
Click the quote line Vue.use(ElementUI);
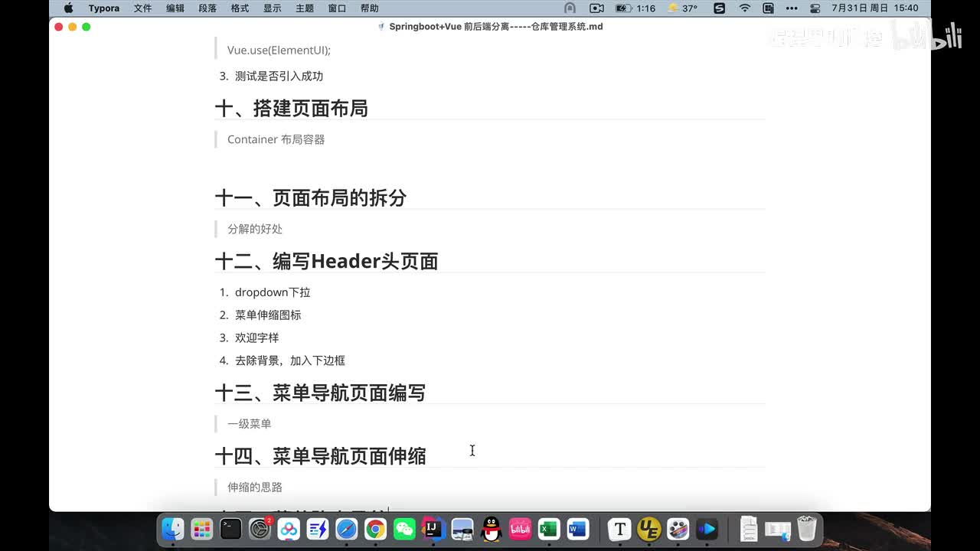pyautogui.click(x=279, y=50)
